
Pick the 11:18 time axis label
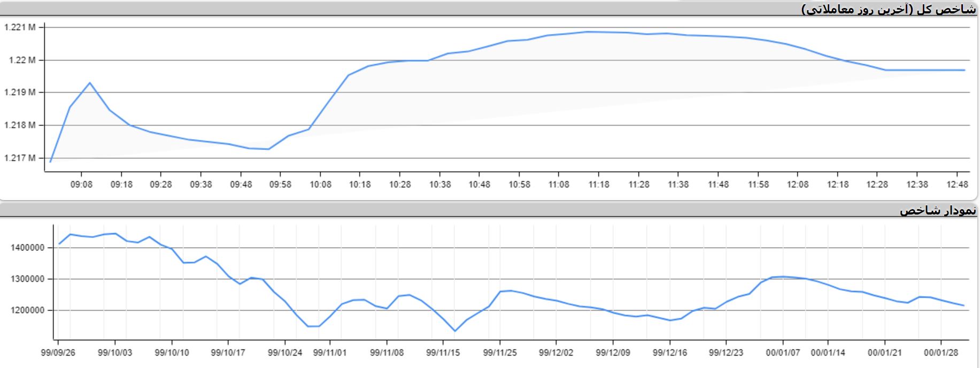pyautogui.click(x=599, y=185)
